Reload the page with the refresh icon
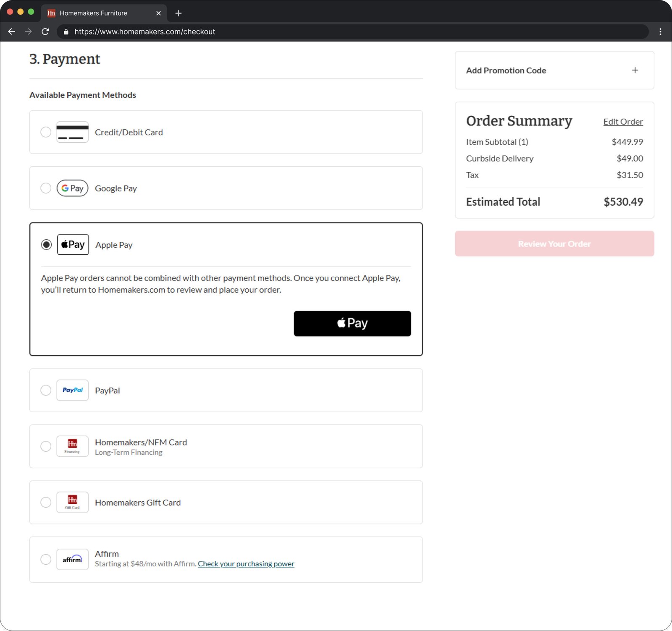The image size is (672, 631). 45,31
